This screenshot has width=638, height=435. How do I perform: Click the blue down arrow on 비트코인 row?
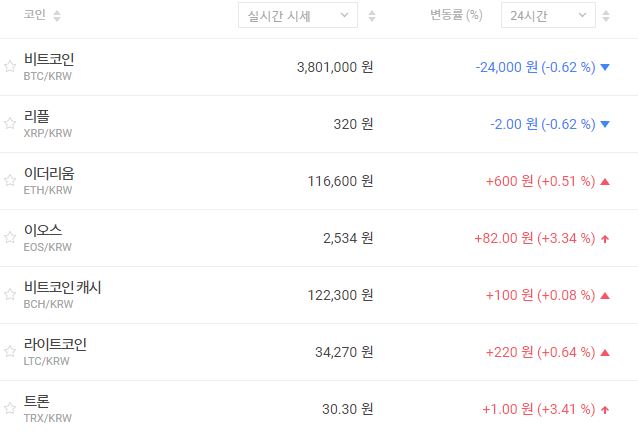tap(605, 68)
